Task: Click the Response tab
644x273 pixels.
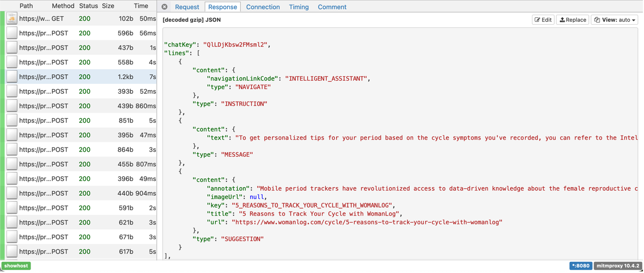Action: pyautogui.click(x=222, y=7)
